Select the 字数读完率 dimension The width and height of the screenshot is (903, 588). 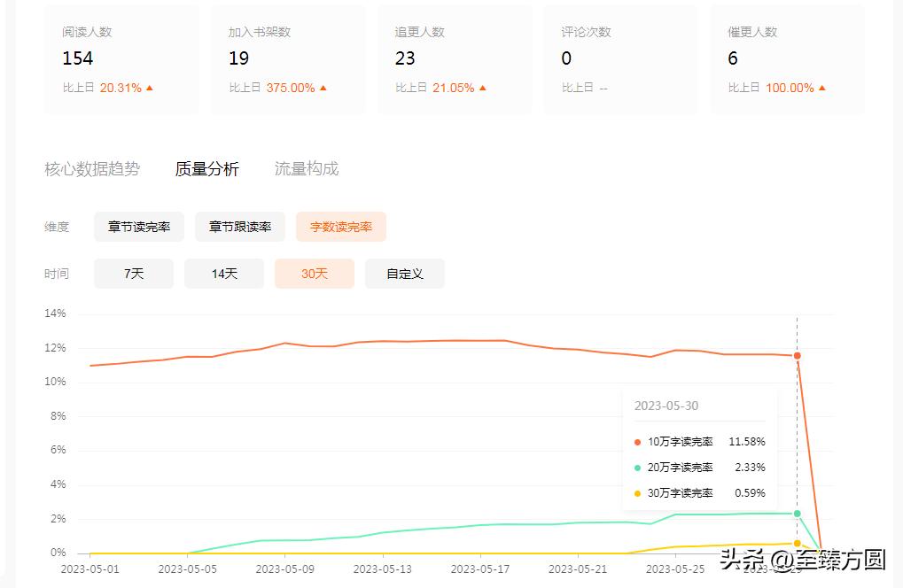(341, 227)
